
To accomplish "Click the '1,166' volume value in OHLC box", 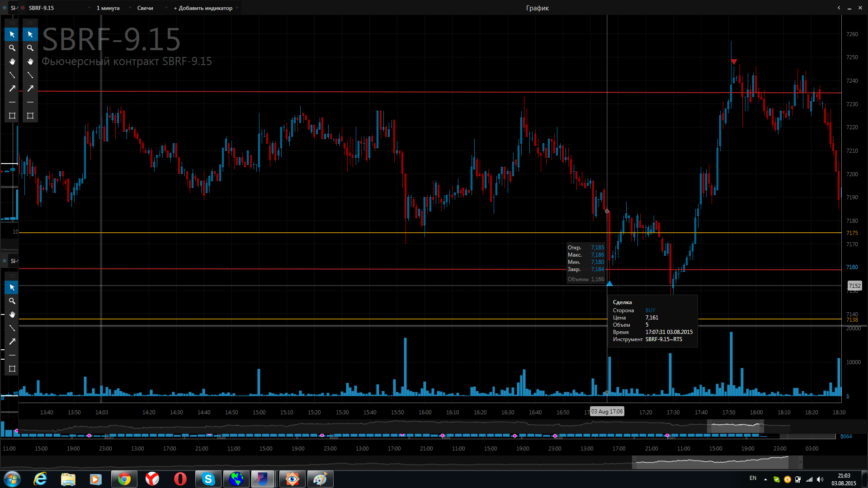I will (598, 279).
